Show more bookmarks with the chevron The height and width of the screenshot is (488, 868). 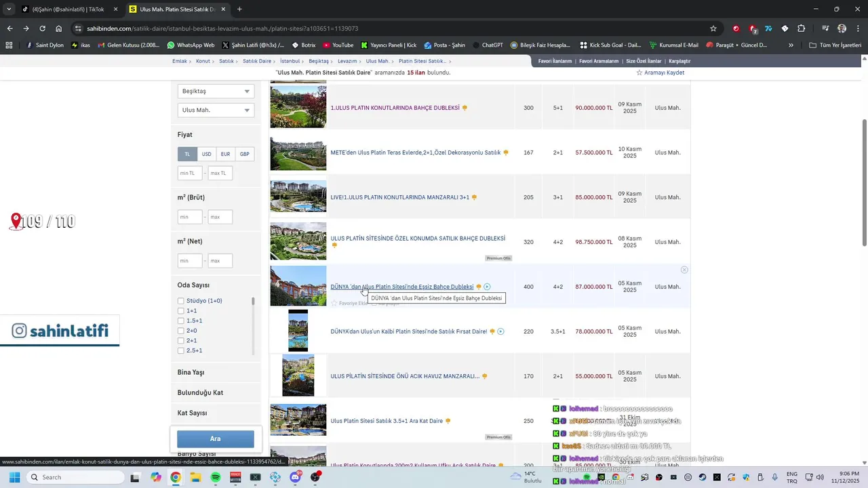pos(791,45)
